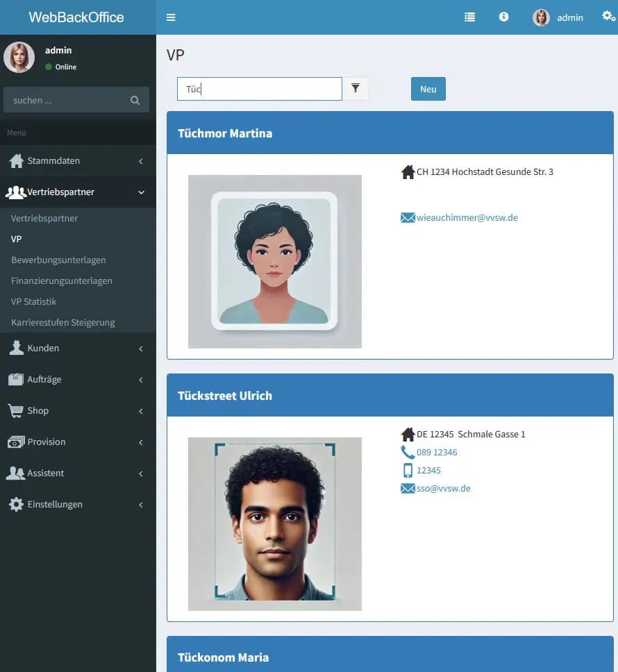Open Karrierestufen Steigerung menu entry

coord(63,322)
